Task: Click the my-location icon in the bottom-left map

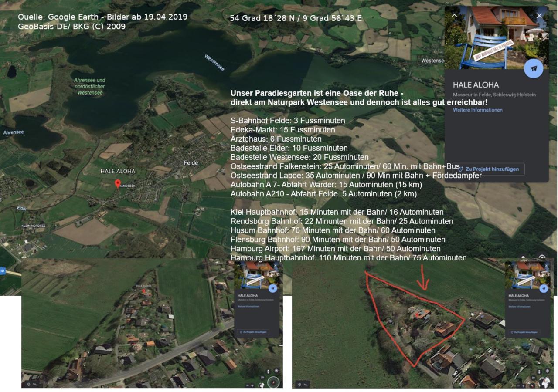Action: 276,371
